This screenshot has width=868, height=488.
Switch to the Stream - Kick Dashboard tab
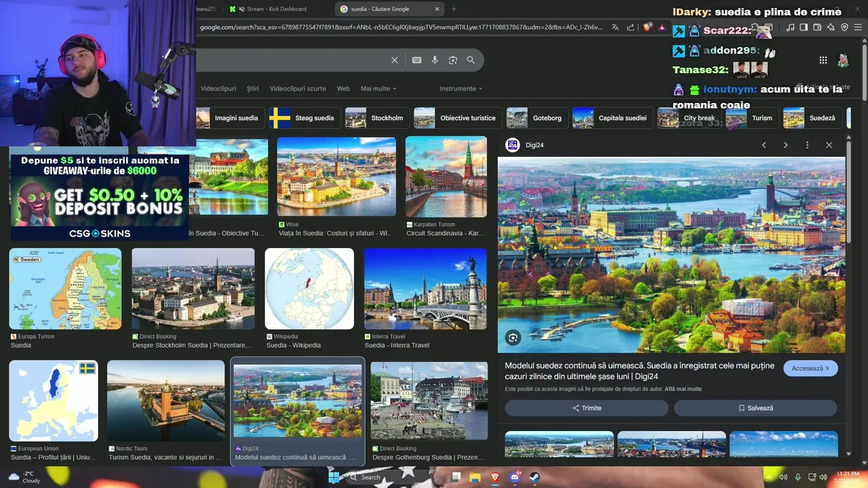275,9
